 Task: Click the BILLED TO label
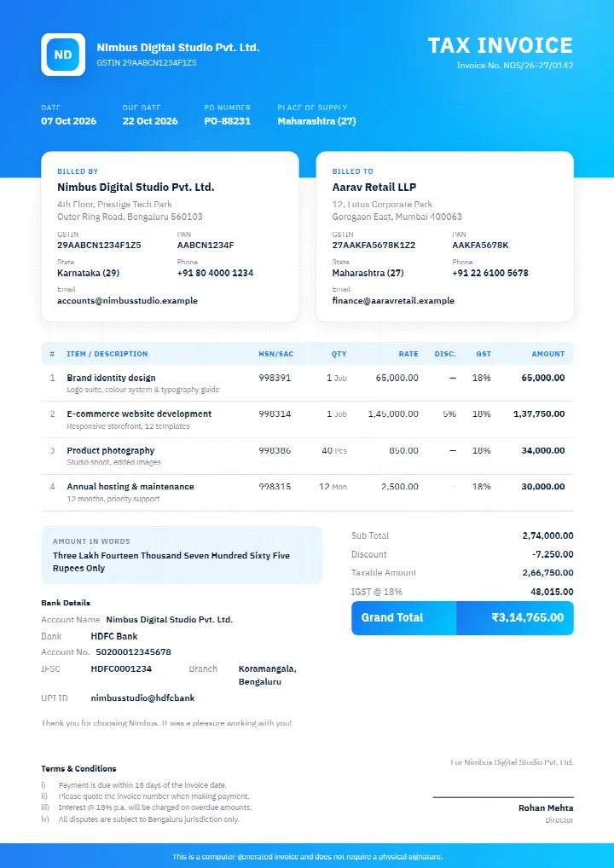point(353,171)
